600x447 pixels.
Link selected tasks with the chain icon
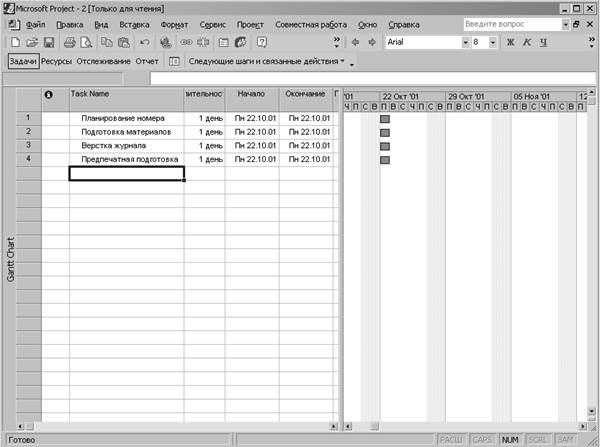click(186, 42)
